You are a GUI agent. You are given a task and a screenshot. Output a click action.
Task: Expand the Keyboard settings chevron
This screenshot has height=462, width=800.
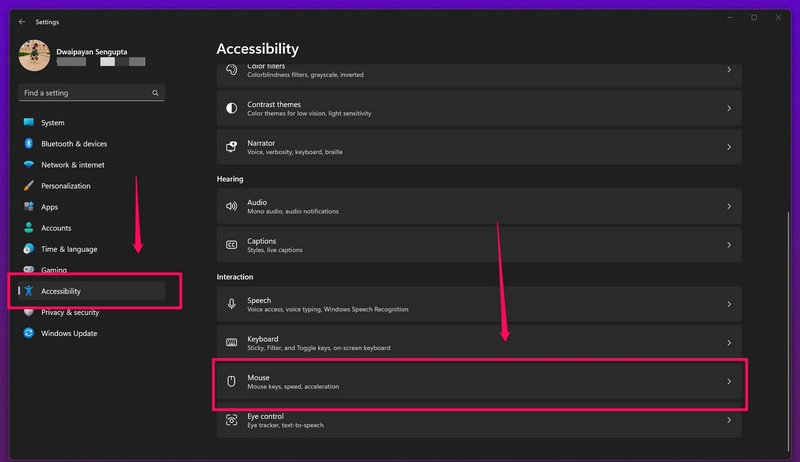(x=728, y=343)
